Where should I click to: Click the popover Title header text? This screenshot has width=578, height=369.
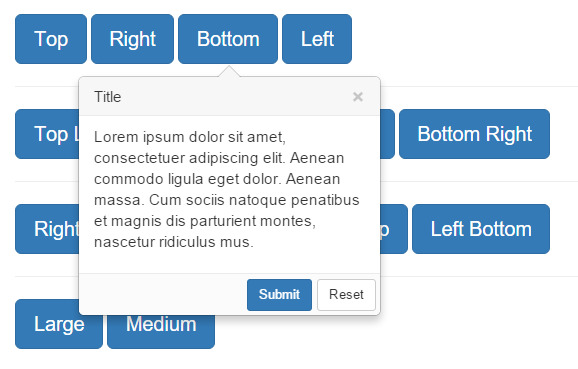(x=108, y=97)
